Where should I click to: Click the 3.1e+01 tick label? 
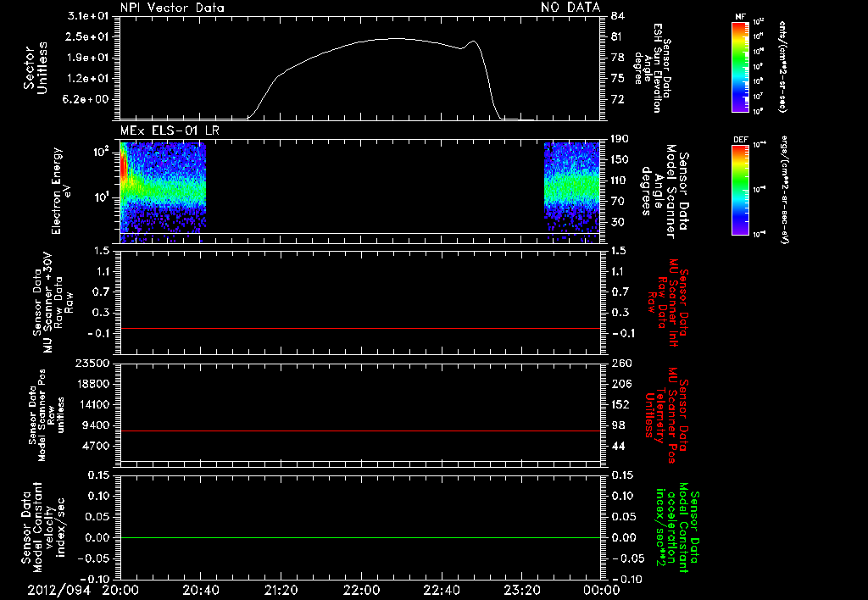88,16
